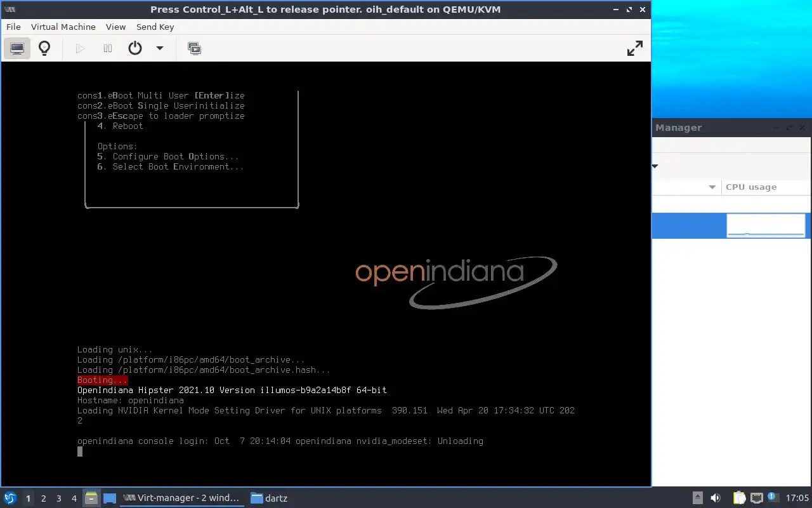Open the Virtual Machine menu
The width and height of the screenshot is (812, 508).
tap(63, 27)
